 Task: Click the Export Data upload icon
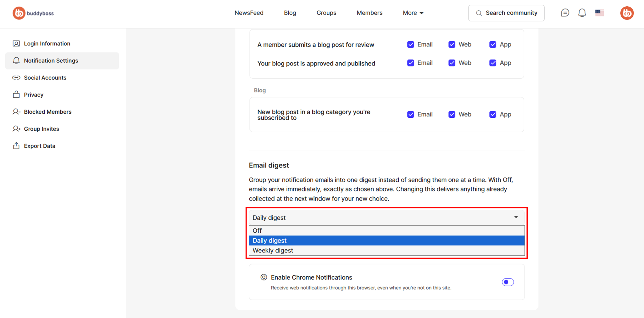coord(16,146)
